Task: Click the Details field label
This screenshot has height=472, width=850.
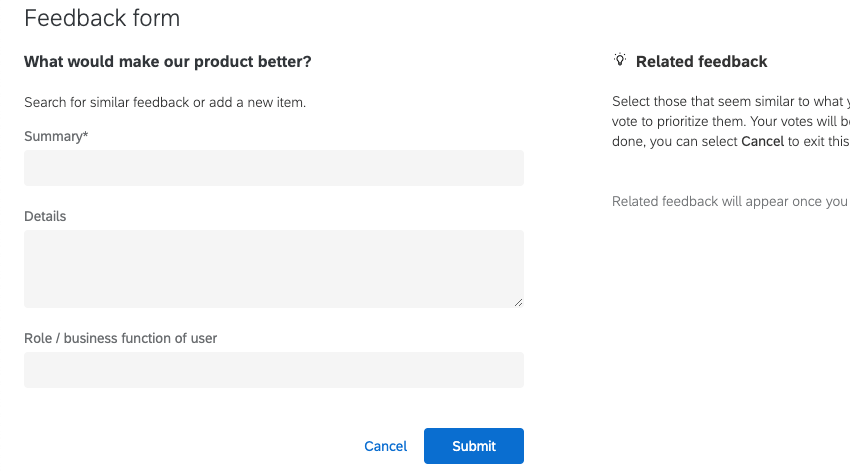Action: click(45, 216)
